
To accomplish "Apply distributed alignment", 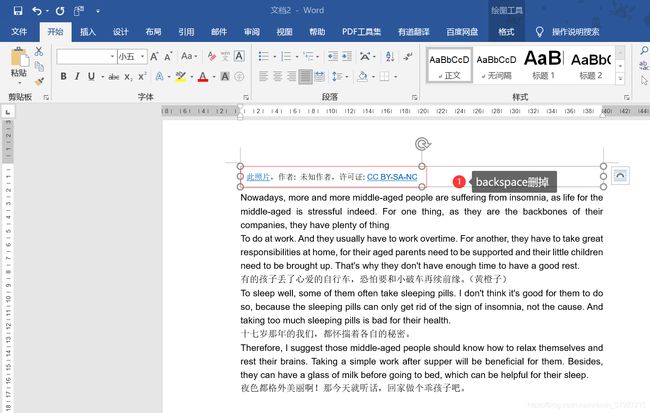I will [320, 76].
